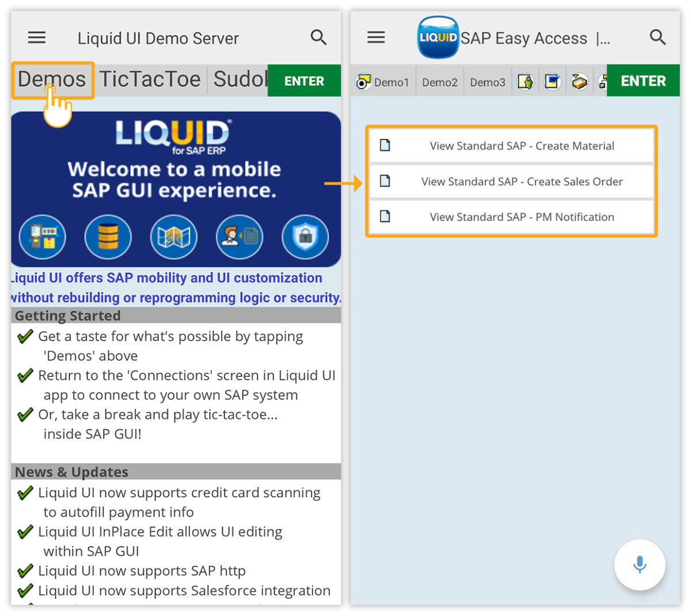Select the Demos tab
This screenshot has height=616, width=691.
52,79
